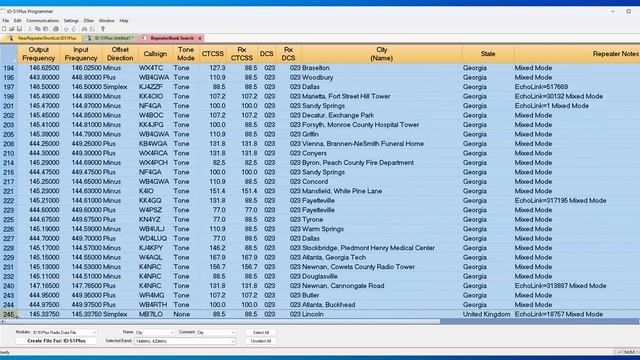The width and height of the screenshot is (640, 360).
Task: Select row number 194
Action: [x=9, y=68]
